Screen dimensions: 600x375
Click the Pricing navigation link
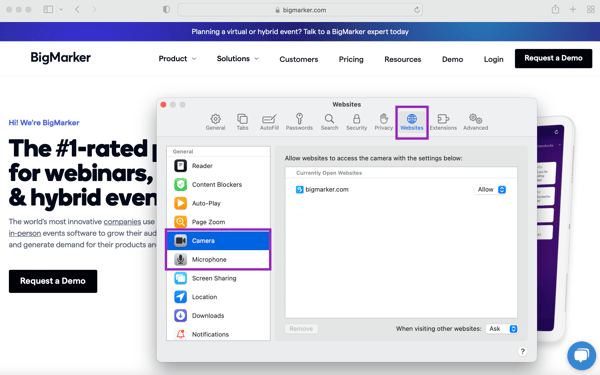[351, 59]
